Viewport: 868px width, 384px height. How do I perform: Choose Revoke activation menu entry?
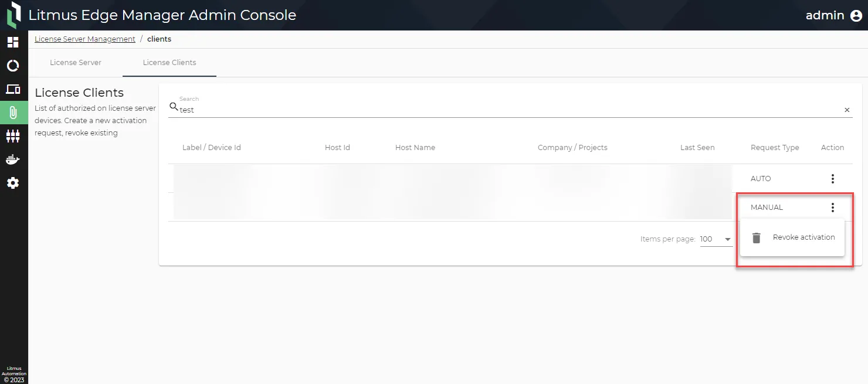[792, 237]
